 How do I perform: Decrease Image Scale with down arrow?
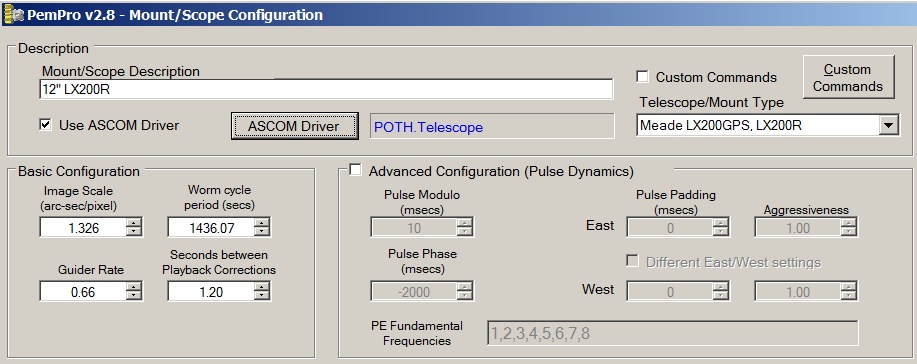coord(135,232)
